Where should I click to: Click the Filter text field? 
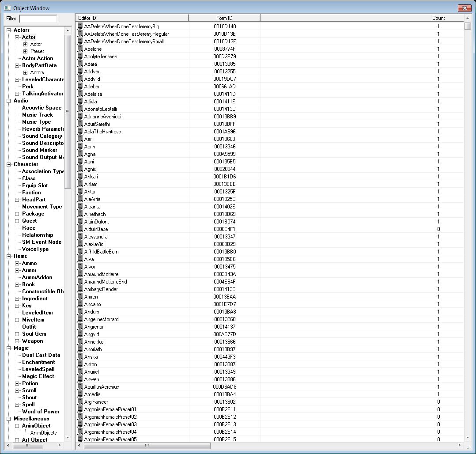click(x=38, y=19)
